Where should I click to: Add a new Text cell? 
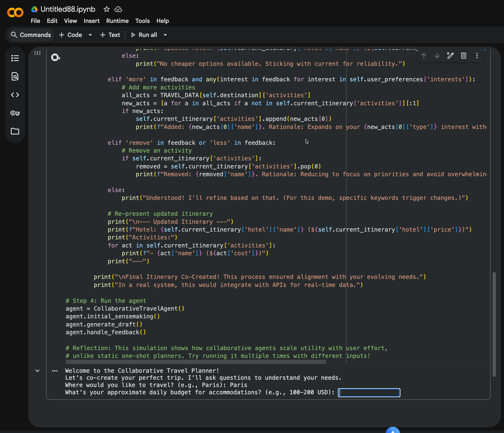point(110,35)
